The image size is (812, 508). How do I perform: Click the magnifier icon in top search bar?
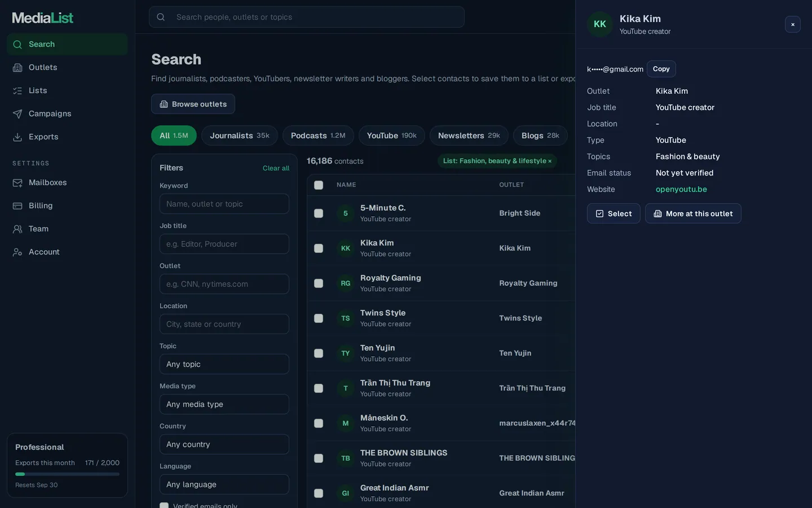tap(161, 17)
